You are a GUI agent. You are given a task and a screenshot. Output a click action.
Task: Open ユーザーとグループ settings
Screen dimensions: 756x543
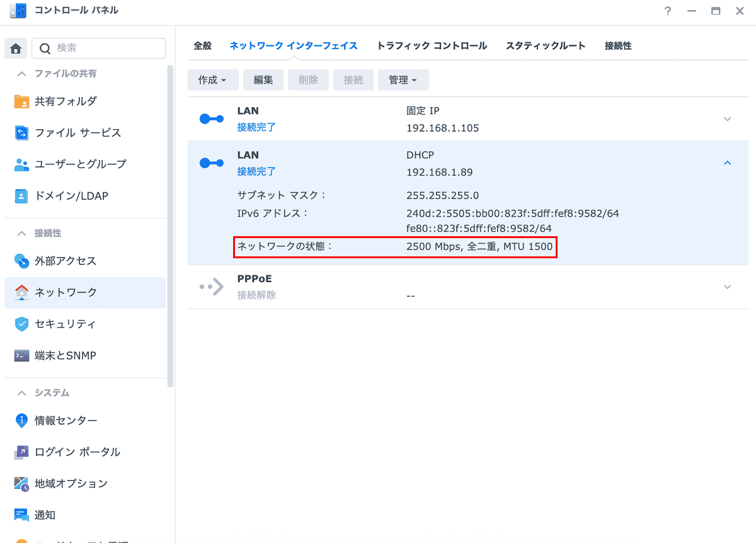(85, 164)
